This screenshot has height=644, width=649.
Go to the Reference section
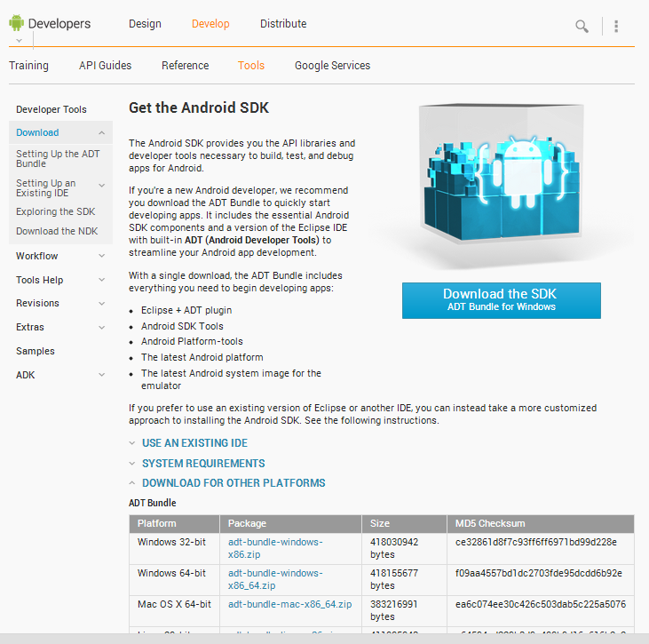(185, 66)
